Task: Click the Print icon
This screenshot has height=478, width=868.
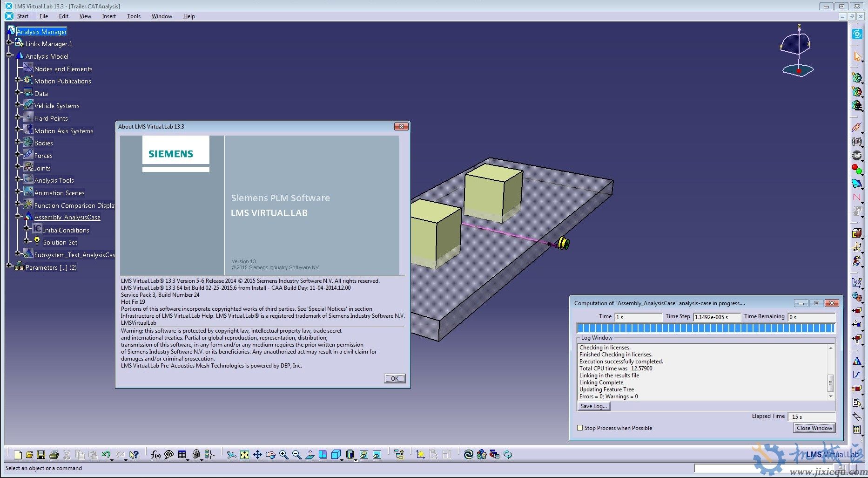Action: [54, 454]
